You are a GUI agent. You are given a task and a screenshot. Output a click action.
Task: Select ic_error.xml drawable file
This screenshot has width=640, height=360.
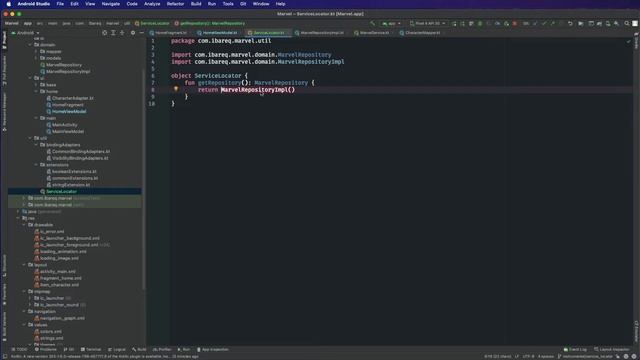coord(52,231)
